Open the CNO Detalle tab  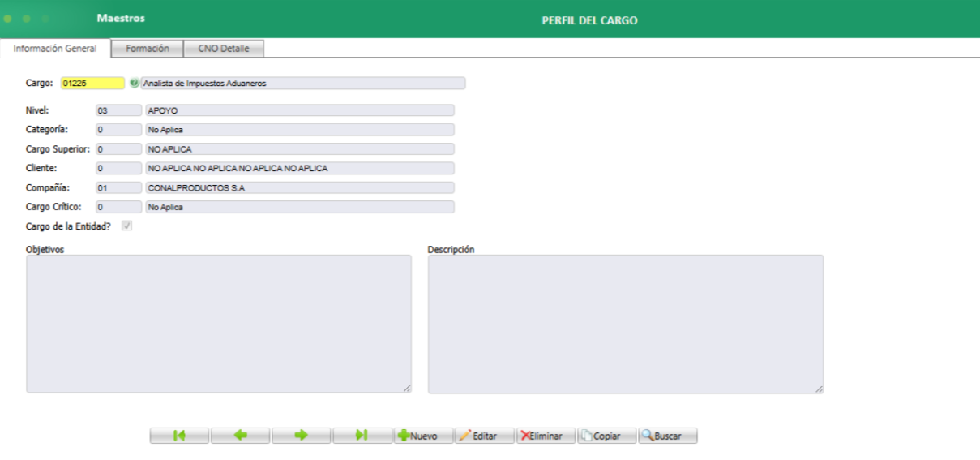pyautogui.click(x=224, y=49)
